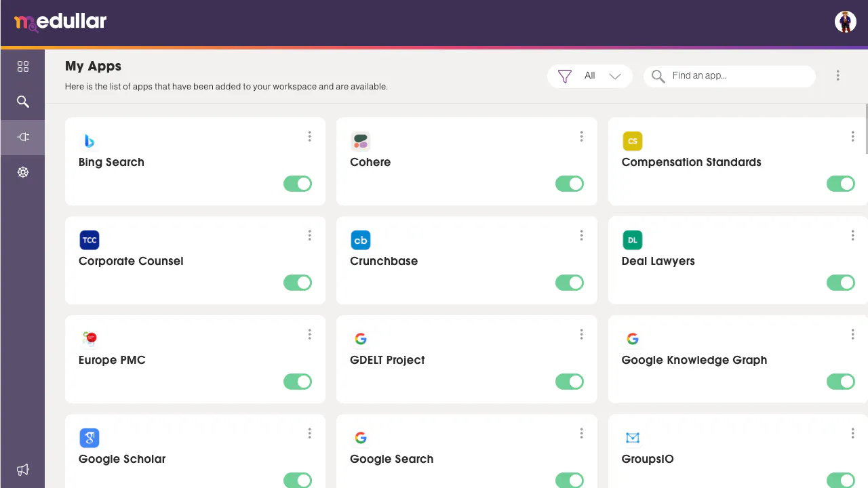The image size is (868, 488).
Task: Open Google Scholar card options menu
Action: pos(310,433)
